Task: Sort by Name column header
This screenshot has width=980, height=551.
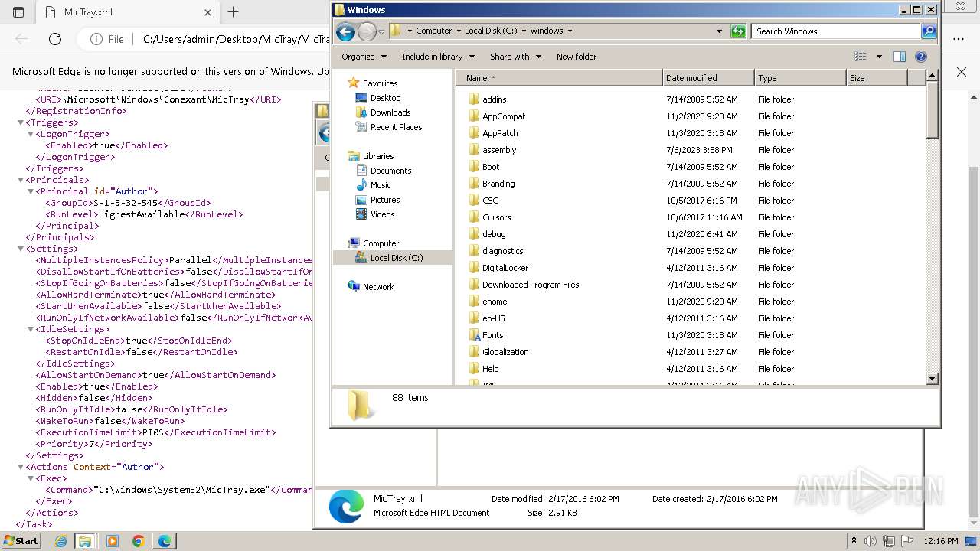Action: [559, 78]
